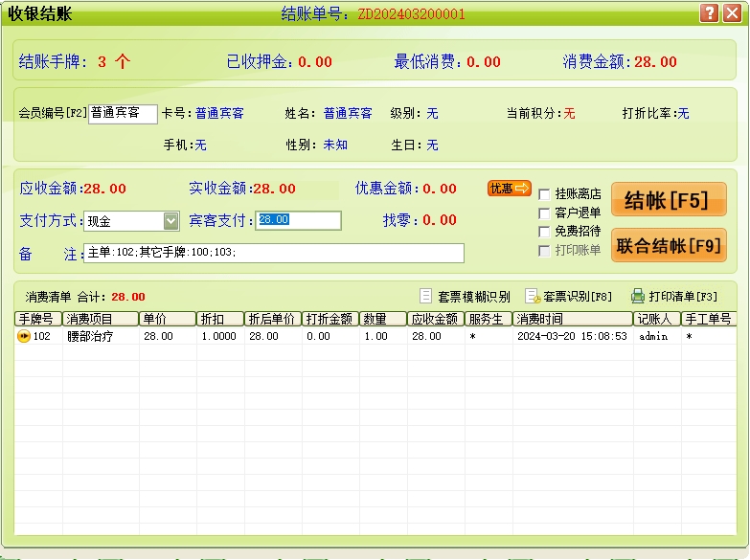This screenshot has height=560, width=750.
Task: Click the 应收金额 column header
Action: point(436,319)
